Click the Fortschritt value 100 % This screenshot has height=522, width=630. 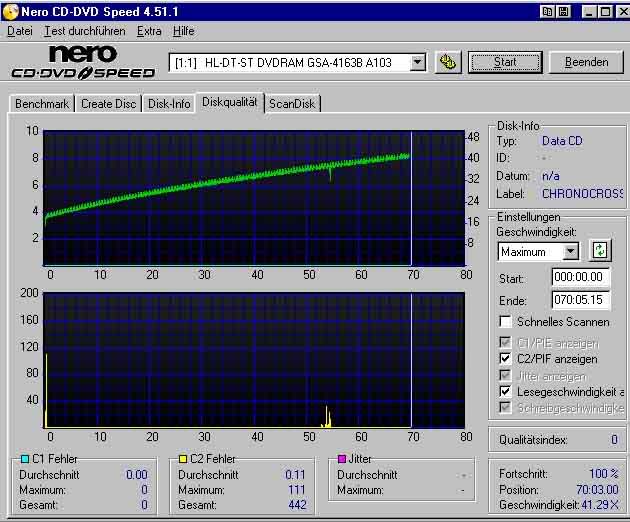click(604, 474)
